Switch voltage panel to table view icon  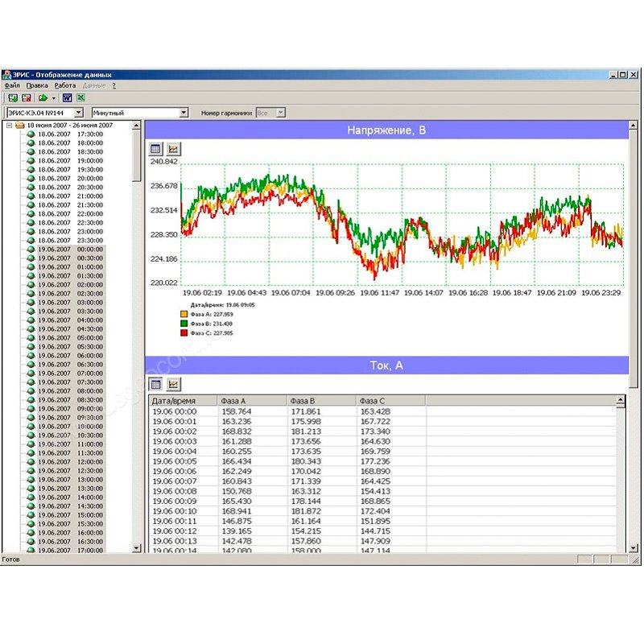click(157, 149)
